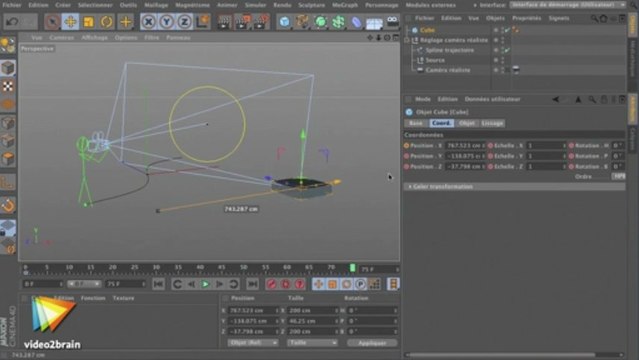Viewport: 639px width, 360px height.
Task: Toggle Position X keyframe circle
Action: [406, 146]
